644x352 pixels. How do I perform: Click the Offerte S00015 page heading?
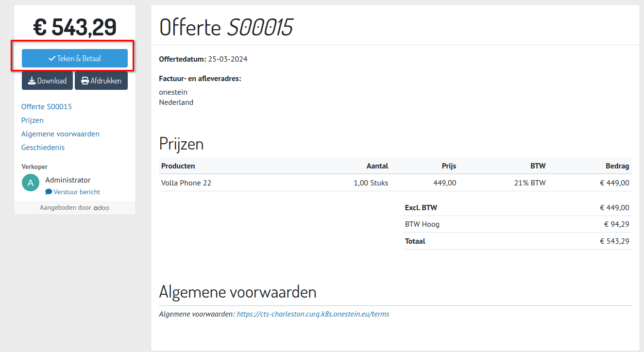(226, 27)
